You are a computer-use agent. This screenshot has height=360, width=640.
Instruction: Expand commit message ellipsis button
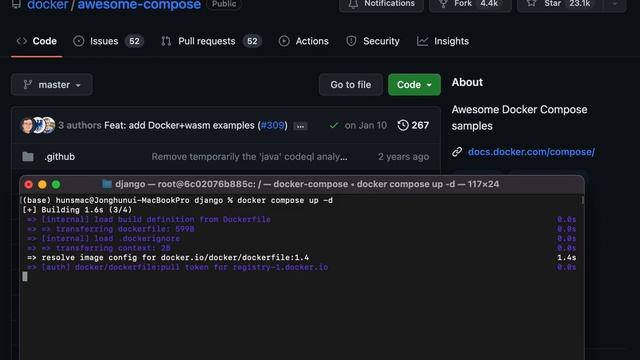click(x=300, y=126)
